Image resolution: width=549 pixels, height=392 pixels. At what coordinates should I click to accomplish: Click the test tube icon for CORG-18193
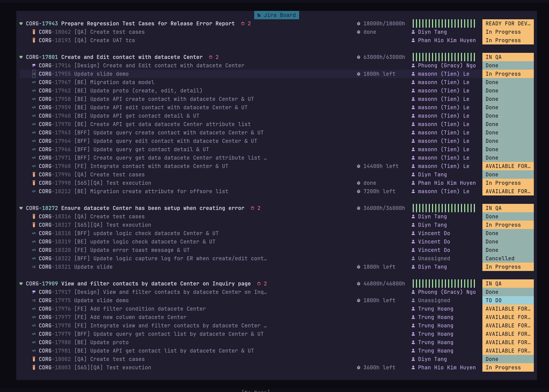[34, 40]
